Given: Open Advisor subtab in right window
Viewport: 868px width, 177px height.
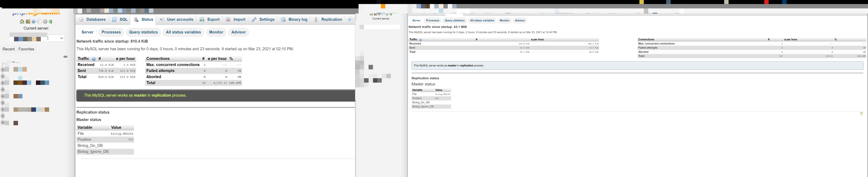Looking at the screenshot, I should pyautogui.click(x=520, y=21).
